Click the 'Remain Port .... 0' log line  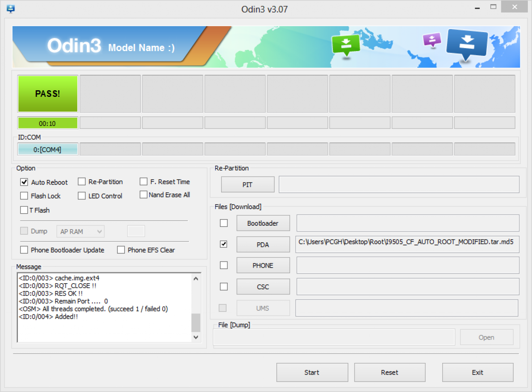pos(63,301)
